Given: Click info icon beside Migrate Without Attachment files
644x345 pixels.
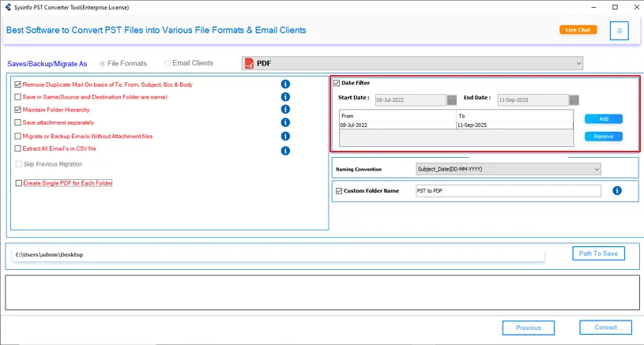Looking at the screenshot, I should 285,137.
